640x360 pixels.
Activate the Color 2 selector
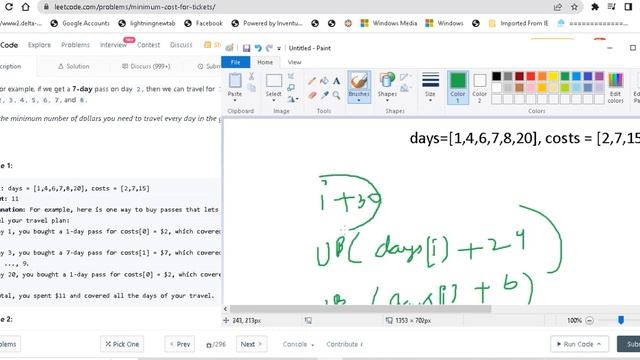tap(480, 87)
